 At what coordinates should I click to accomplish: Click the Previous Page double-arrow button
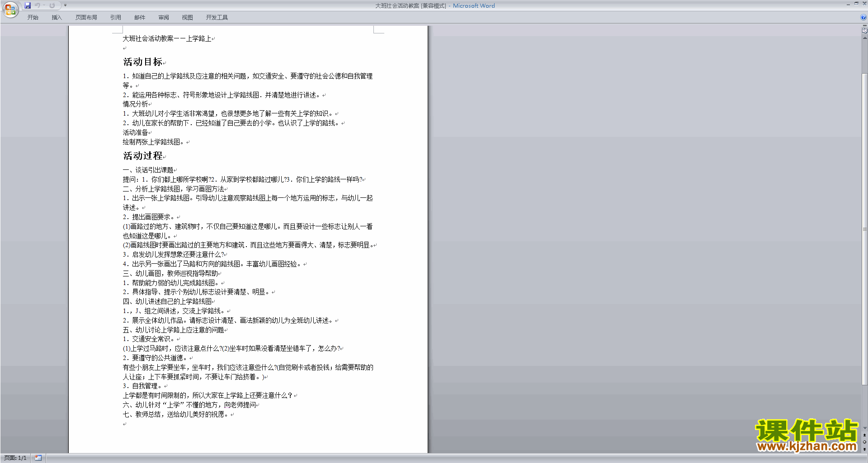864,435
